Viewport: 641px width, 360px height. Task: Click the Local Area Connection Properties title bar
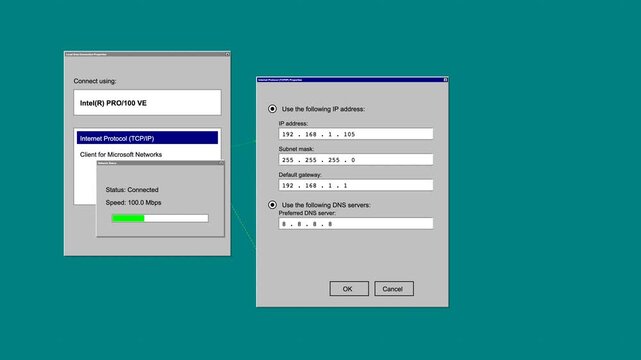pyautogui.click(x=147, y=54)
